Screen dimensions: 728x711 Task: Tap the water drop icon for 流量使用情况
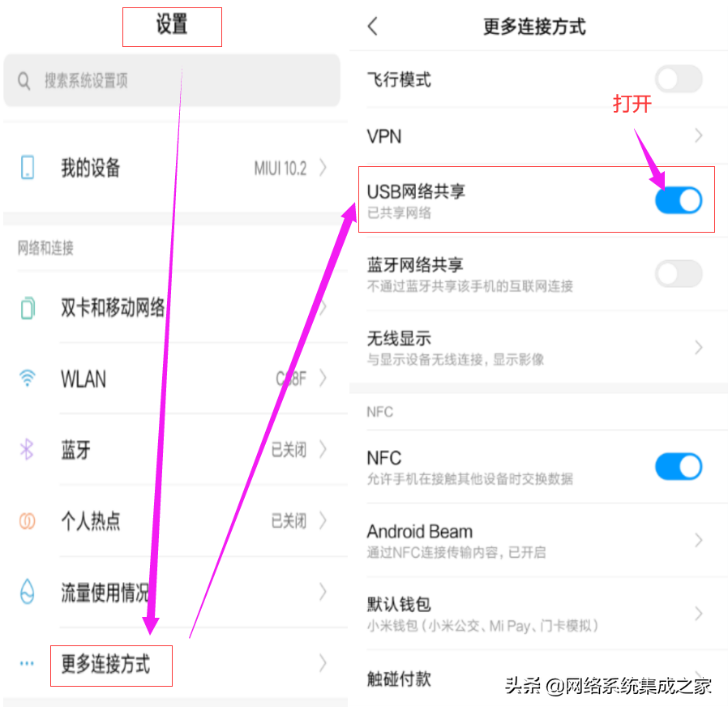[28, 591]
